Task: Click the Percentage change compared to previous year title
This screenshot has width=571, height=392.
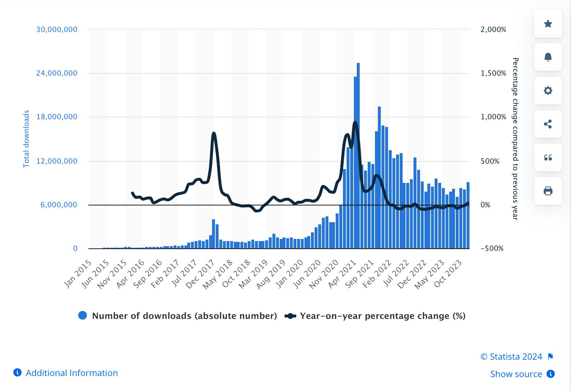Action: click(x=515, y=139)
